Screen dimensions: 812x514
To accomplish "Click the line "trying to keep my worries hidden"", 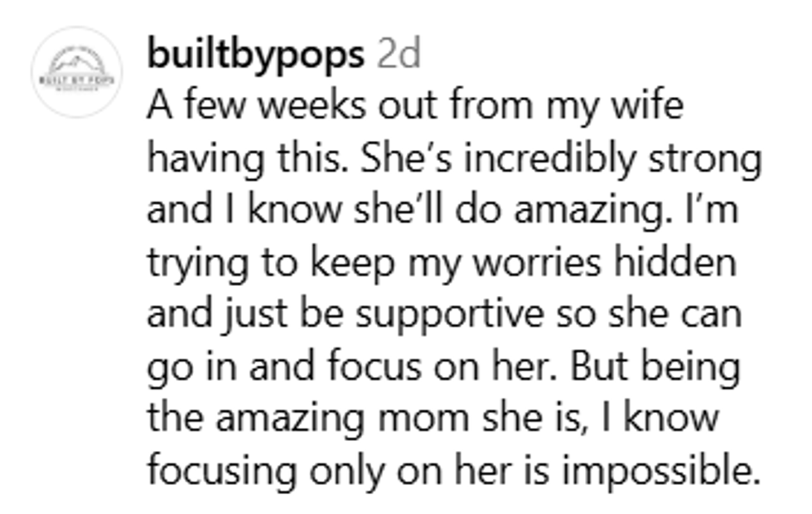I will (x=442, y=264).
